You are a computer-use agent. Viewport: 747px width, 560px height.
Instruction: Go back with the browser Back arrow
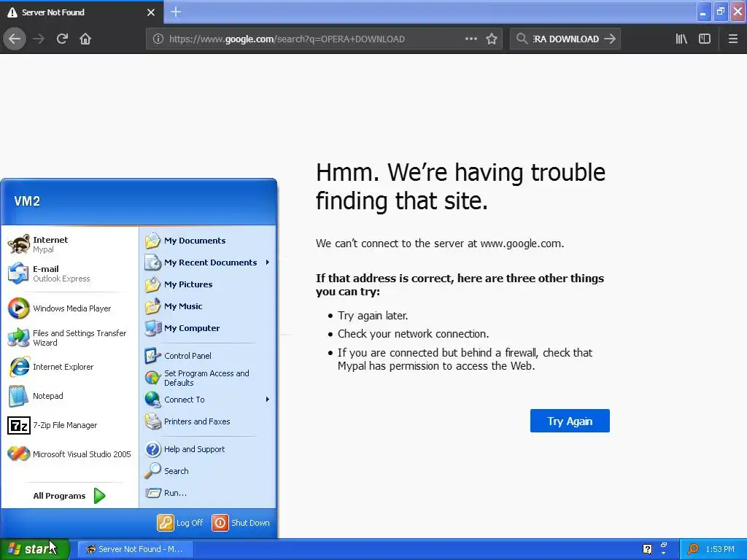pyautogui.click(x=15, y=39)
